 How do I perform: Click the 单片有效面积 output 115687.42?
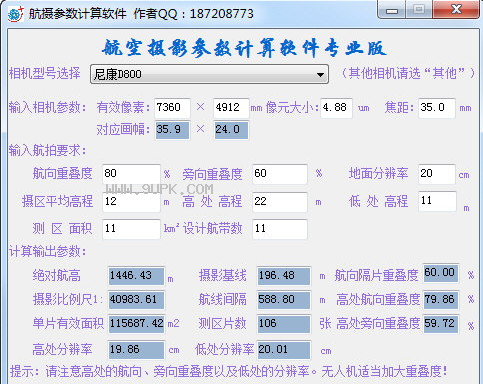[137, 324]
